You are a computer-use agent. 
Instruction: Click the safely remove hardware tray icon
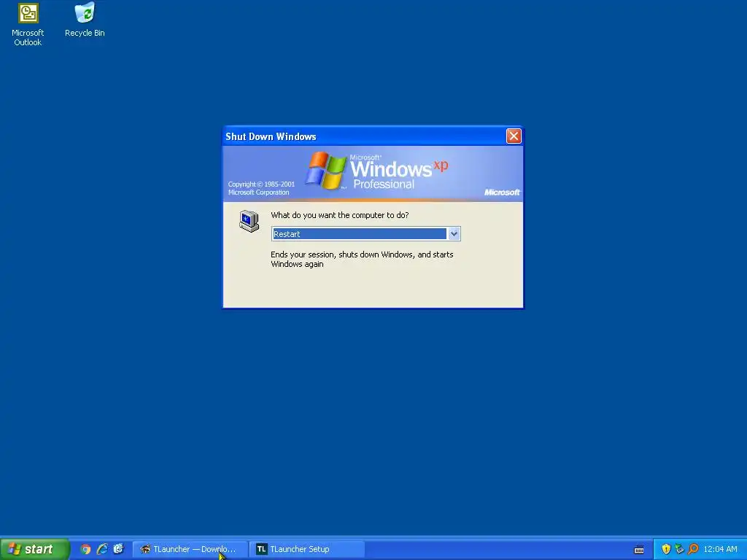coord(679,549)
